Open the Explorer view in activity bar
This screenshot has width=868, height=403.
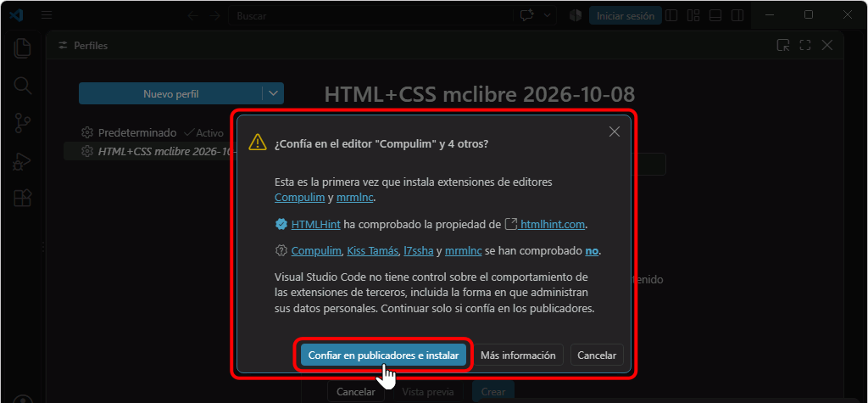pyautogui.click(x=22, y=48)
